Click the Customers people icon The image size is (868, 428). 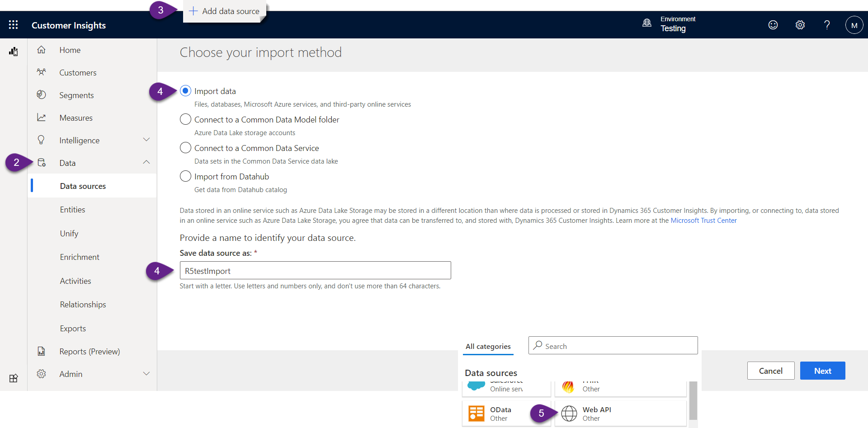point(41,72)
